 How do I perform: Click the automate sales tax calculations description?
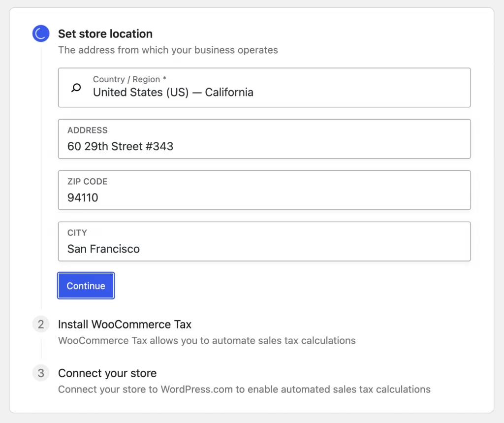(207, 341)
